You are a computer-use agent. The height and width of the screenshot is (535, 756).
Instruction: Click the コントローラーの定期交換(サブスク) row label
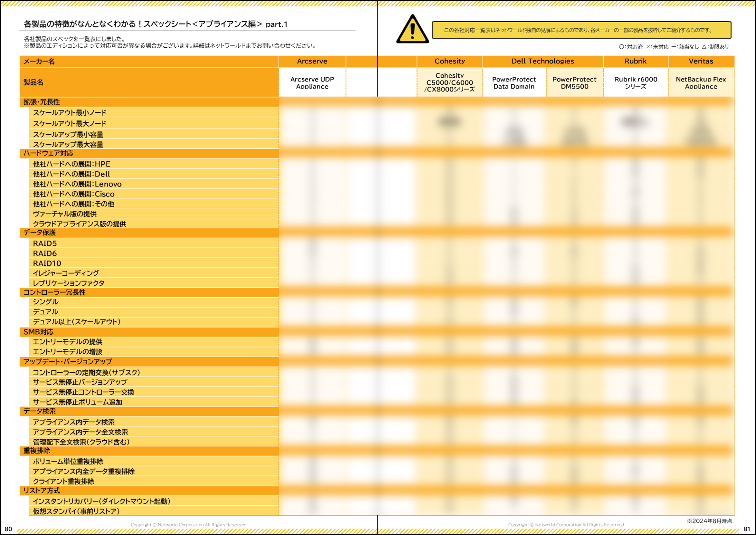[x=154, y=372]
